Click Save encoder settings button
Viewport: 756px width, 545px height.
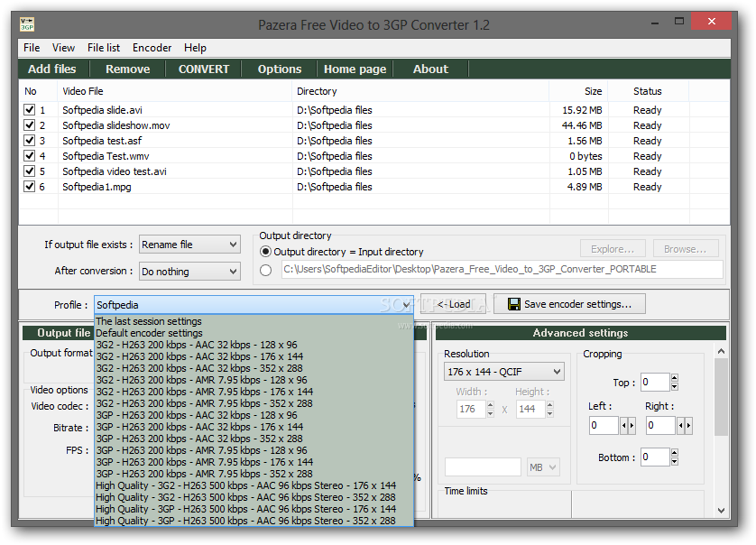[x=569, y=304]
